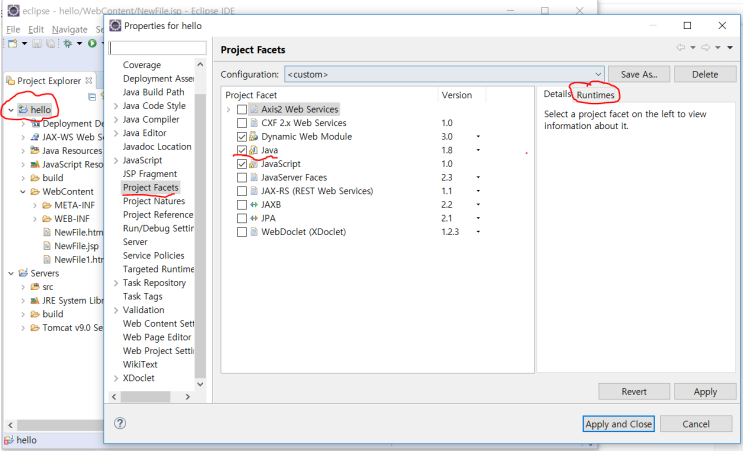
Task: Open the Edit menu in Eclipse
Action: point(36,29)
